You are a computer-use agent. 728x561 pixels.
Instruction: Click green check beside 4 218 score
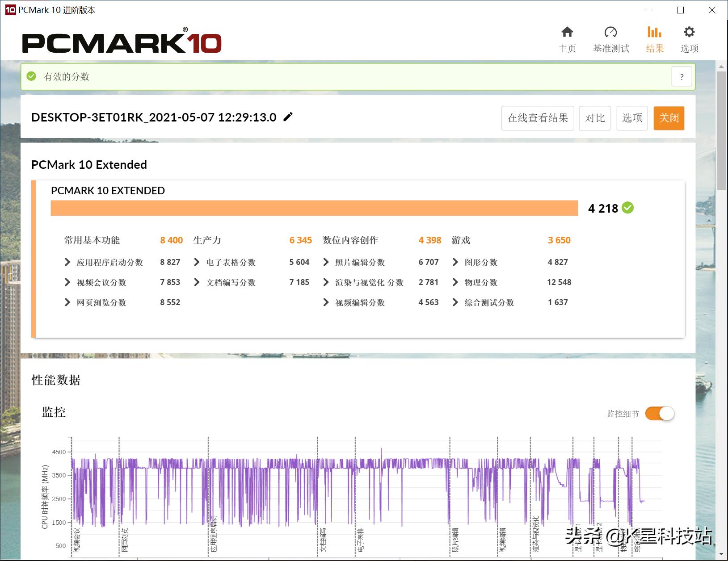coord(628,208)
